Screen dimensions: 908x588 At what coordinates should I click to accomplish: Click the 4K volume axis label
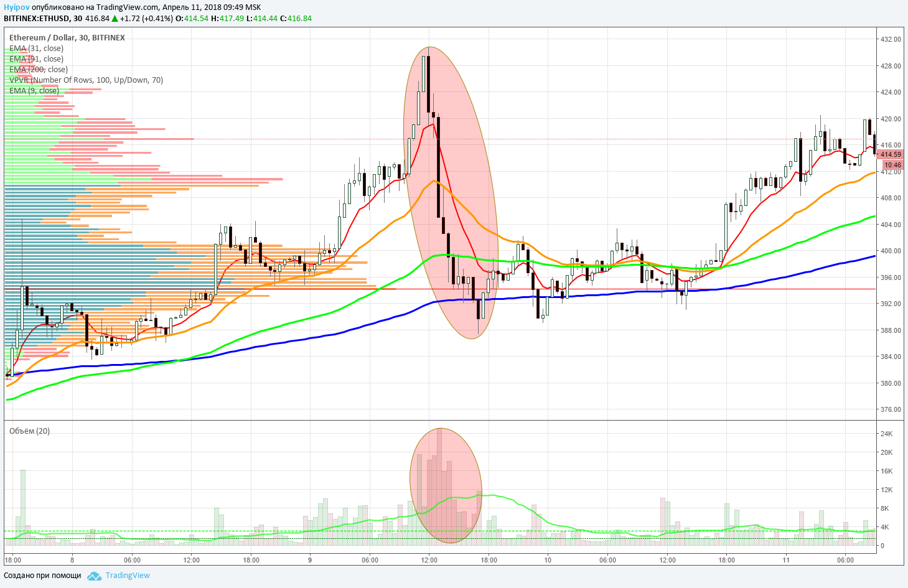click(884, 527)
